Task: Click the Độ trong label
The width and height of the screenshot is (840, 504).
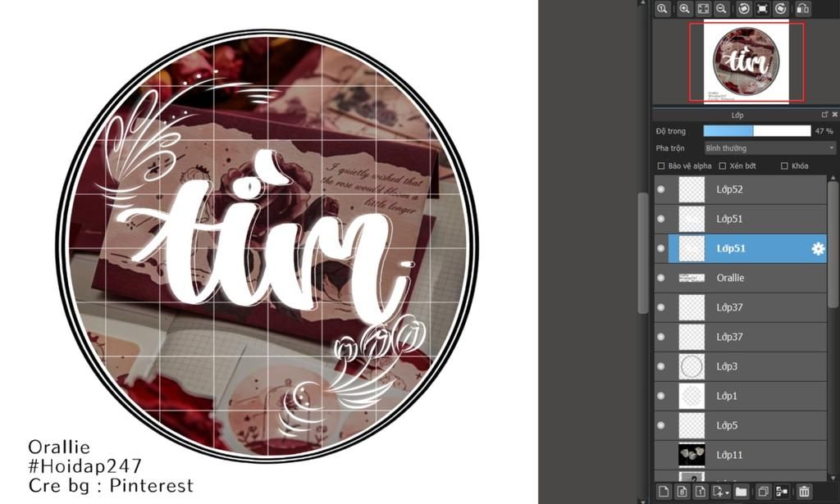Action: (671, 131)
